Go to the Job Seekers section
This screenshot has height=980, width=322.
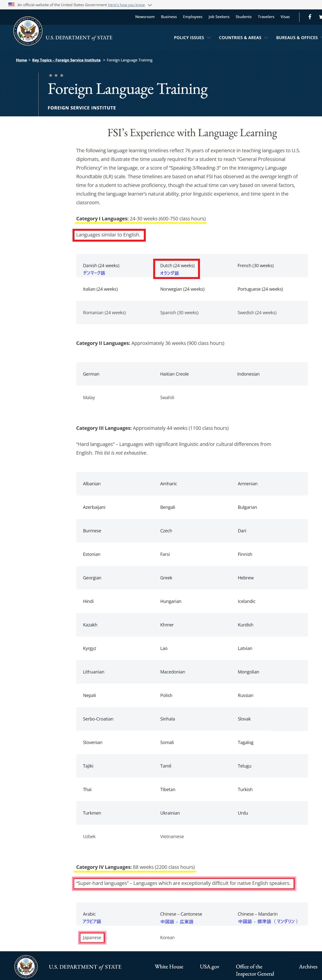point(219,17)
